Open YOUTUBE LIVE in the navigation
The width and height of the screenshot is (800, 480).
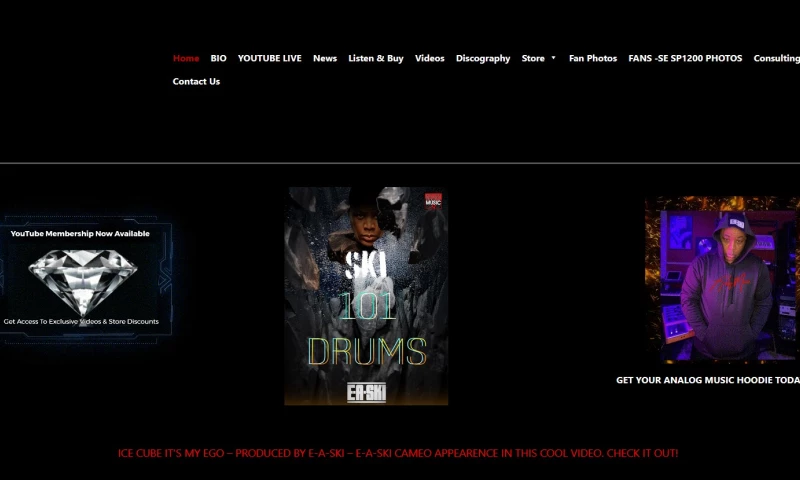269,58
